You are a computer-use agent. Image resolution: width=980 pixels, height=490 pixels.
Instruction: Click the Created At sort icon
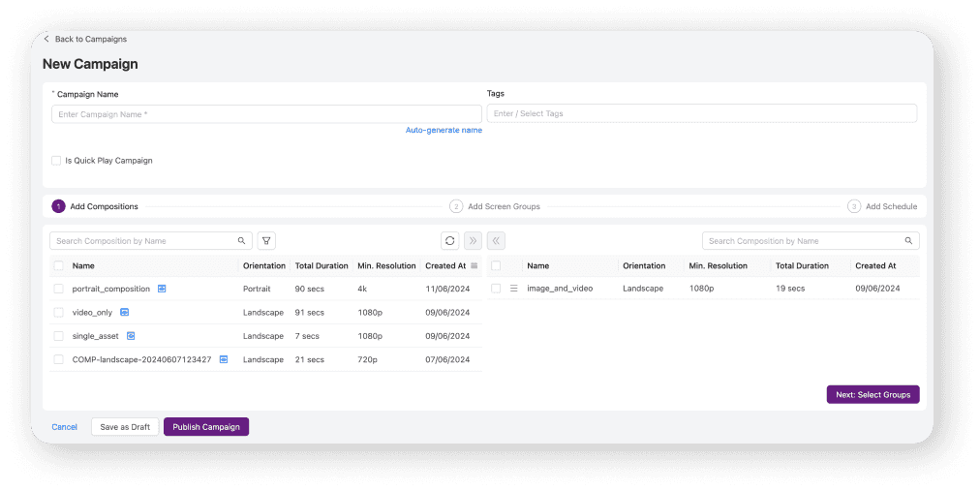[x=475, y=265]
